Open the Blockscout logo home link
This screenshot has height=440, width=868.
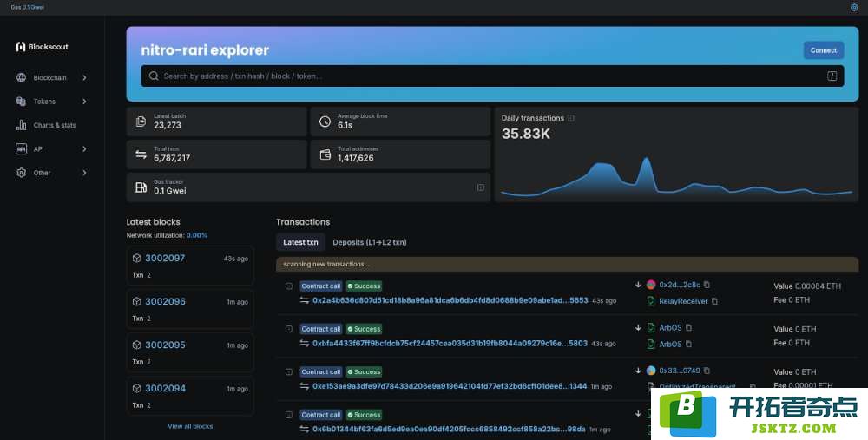[42, 47]
